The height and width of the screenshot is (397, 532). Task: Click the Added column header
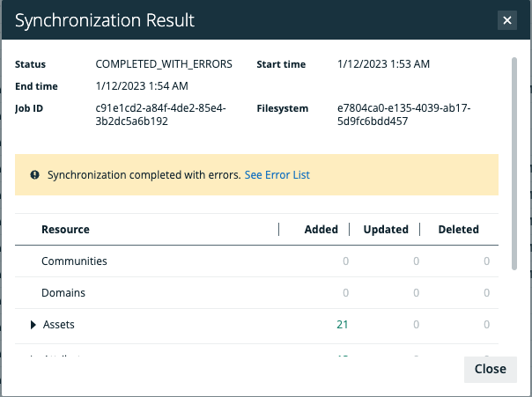[x=321, y=230]
